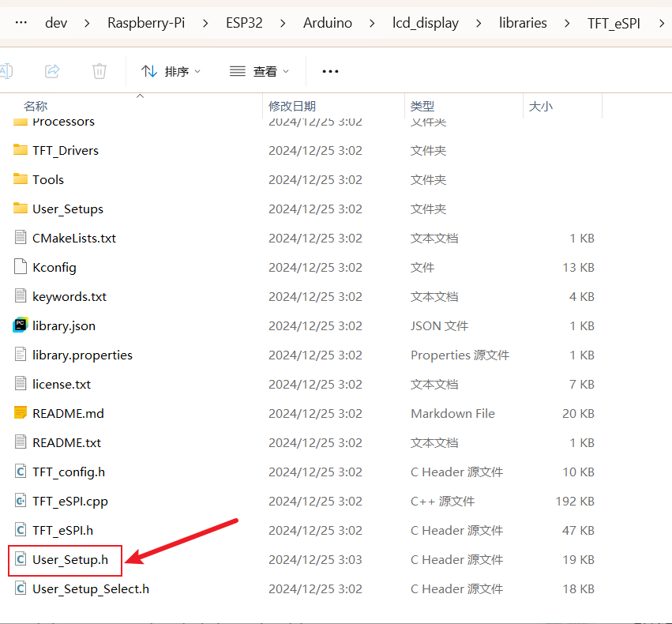Navigate to dev in breadcrumb
672x624 pixels.
pyautogui.click(x=56, y=23)
